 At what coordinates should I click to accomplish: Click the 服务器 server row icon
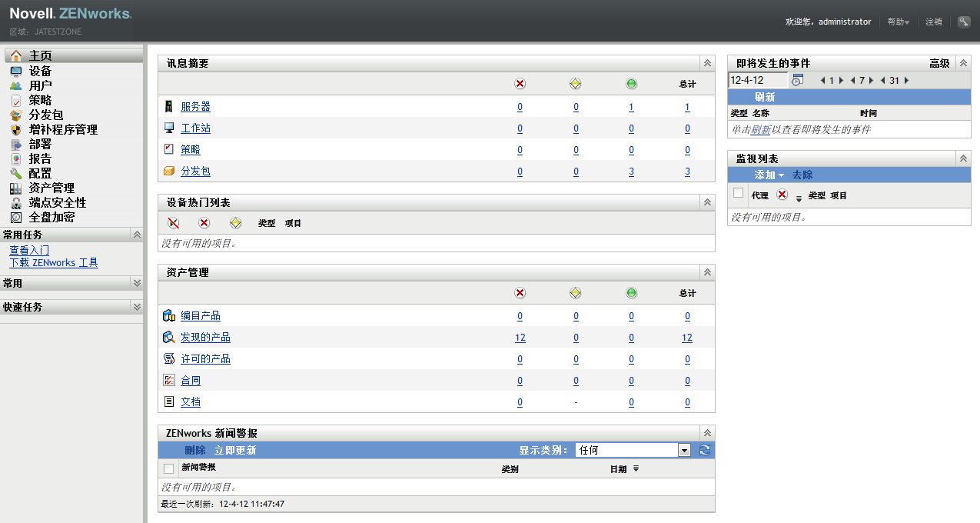(169, 107)
